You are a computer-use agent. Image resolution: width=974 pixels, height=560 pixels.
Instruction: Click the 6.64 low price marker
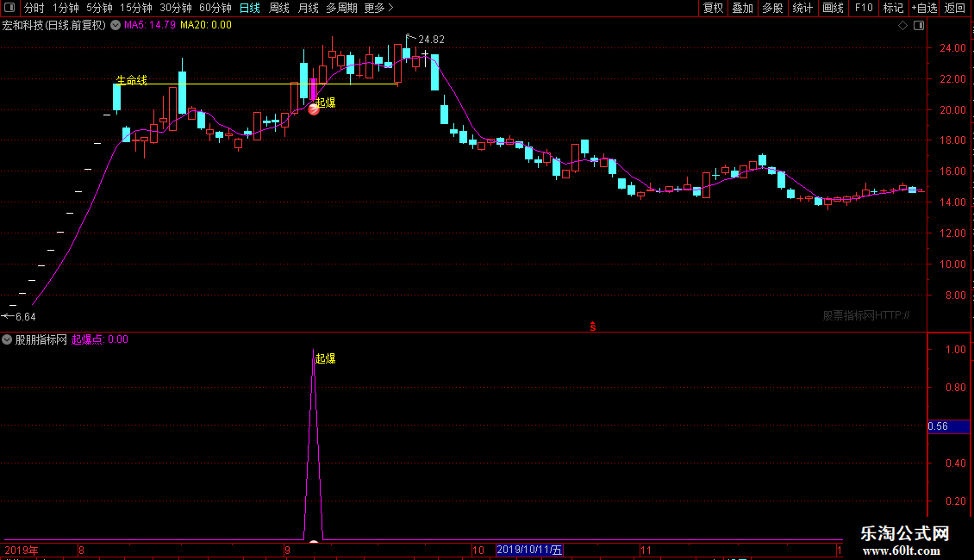pyautogui.click(x=26, y=317)
